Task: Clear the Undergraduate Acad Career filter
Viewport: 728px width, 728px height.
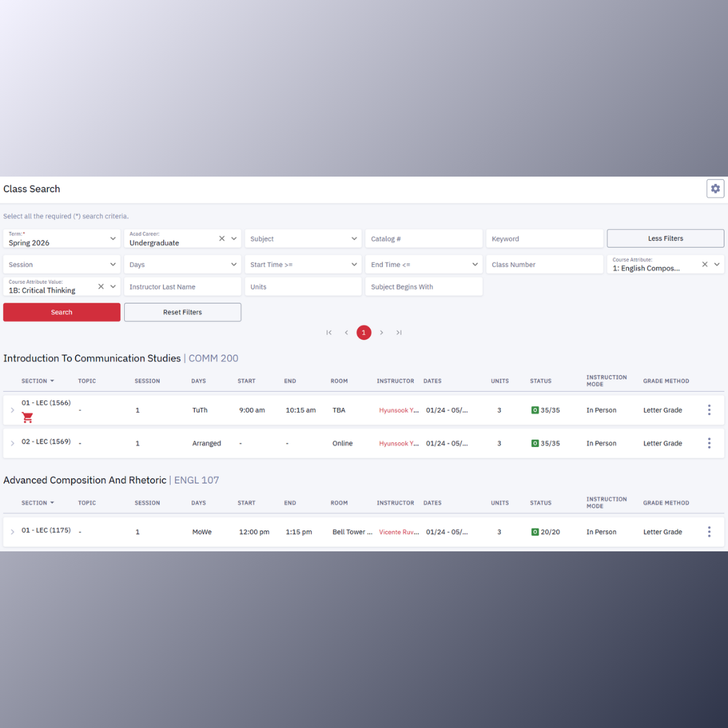Action: click(222, 238)
